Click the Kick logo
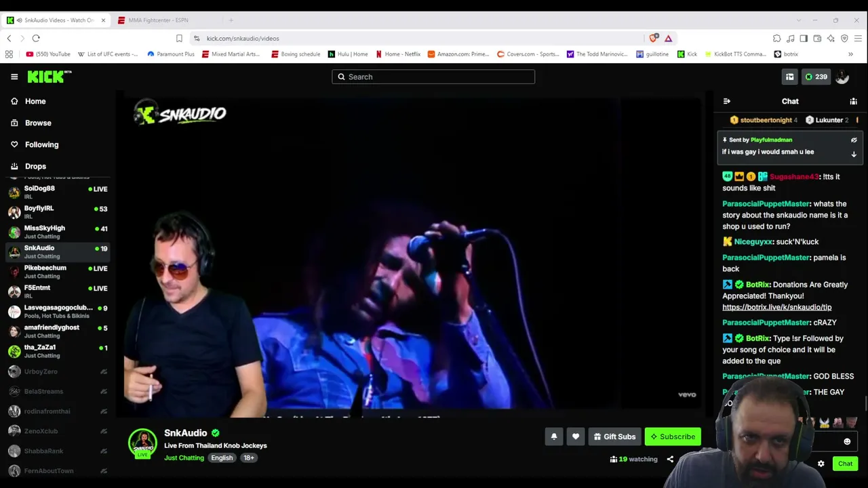This screenshot has height=488, width=868. click(x=50, y=77)
